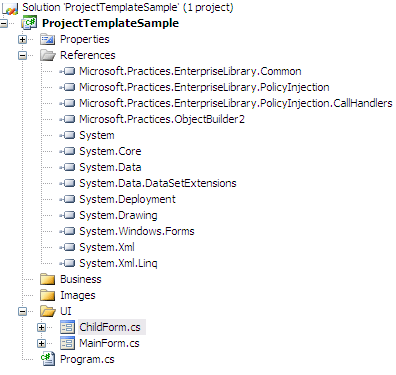
Task: Click the Solution icon at the top of the tree
Action: tap(10, 8)
